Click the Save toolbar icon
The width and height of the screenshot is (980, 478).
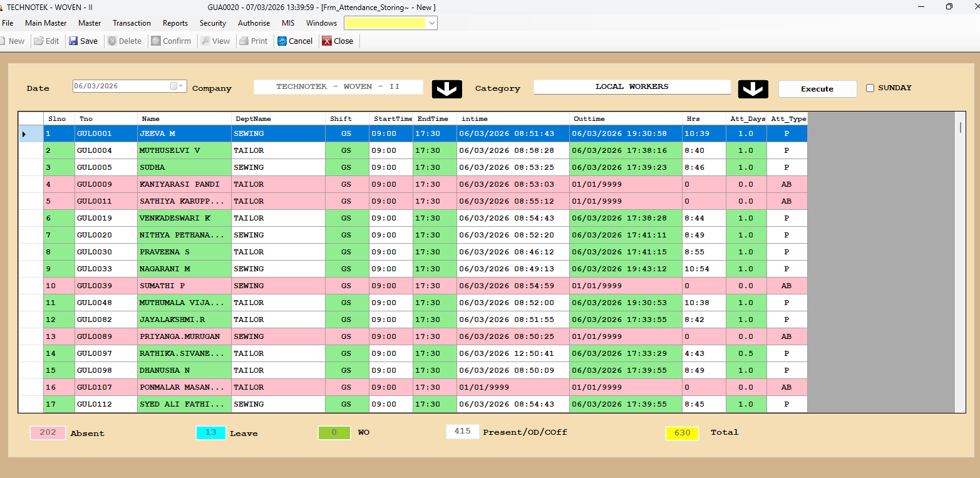click(73, 41)
